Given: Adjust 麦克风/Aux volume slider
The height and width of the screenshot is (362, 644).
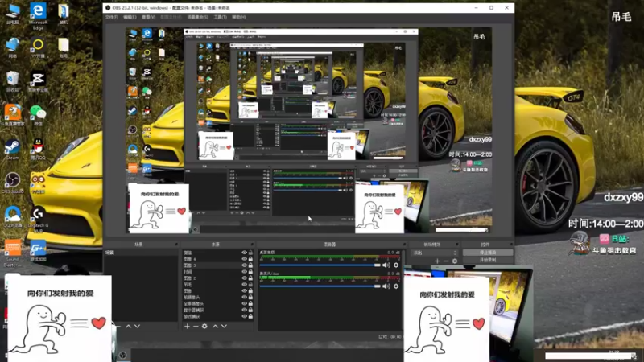Looking at the screenshot, I should coord(320,286).
